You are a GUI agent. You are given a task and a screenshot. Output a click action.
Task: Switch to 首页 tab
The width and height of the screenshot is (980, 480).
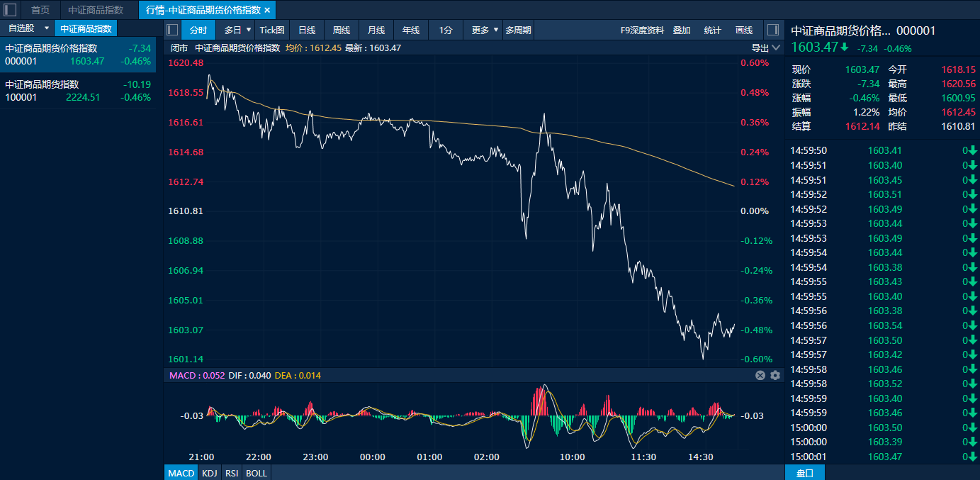coord(40,10)
